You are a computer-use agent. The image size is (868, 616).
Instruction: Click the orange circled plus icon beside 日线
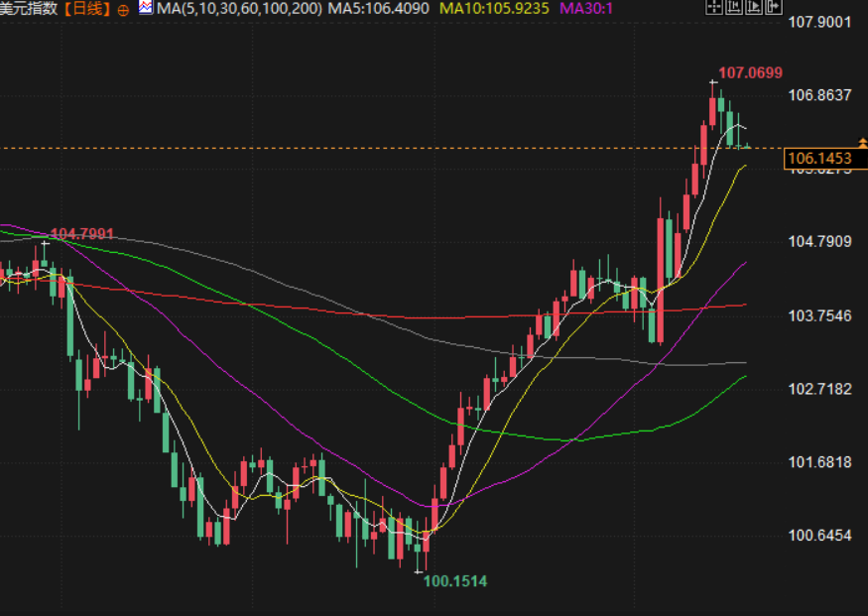(x=123, y=9)
